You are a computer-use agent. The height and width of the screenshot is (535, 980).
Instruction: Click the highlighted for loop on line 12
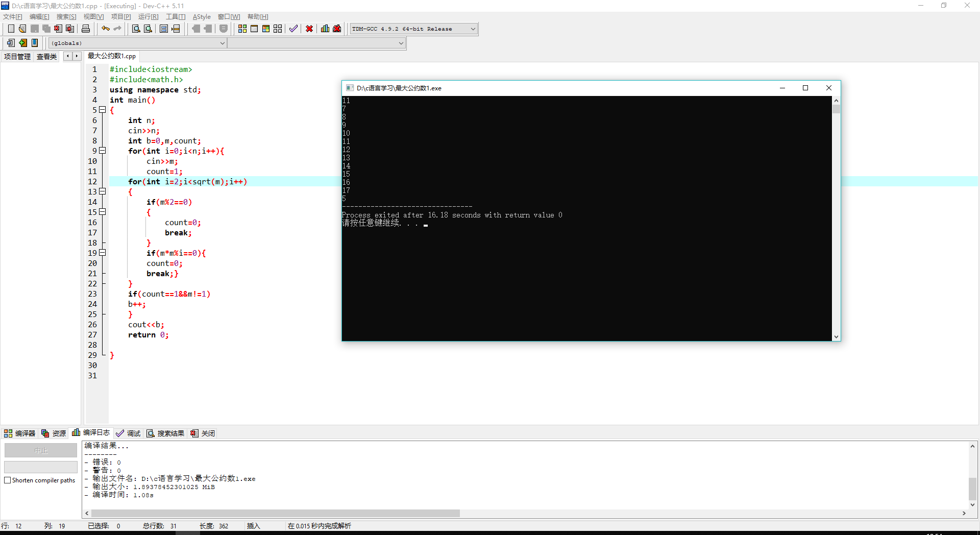tap(188, 182)
